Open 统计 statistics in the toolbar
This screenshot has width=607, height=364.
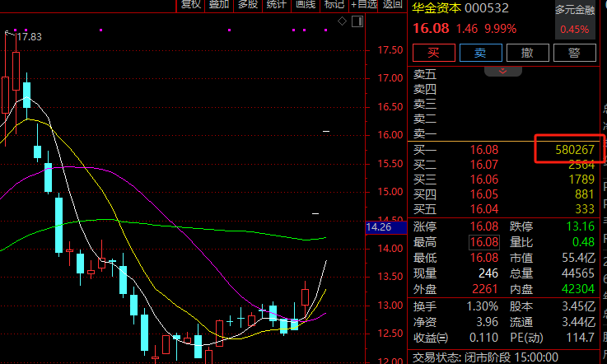[x=277, y=5]
